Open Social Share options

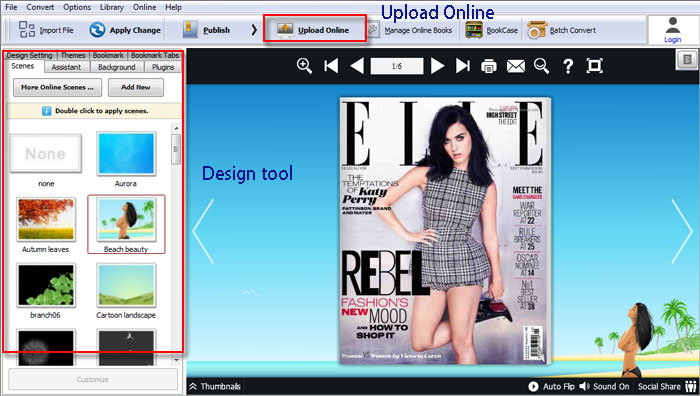pyautogui.click(x=667, y=387)
